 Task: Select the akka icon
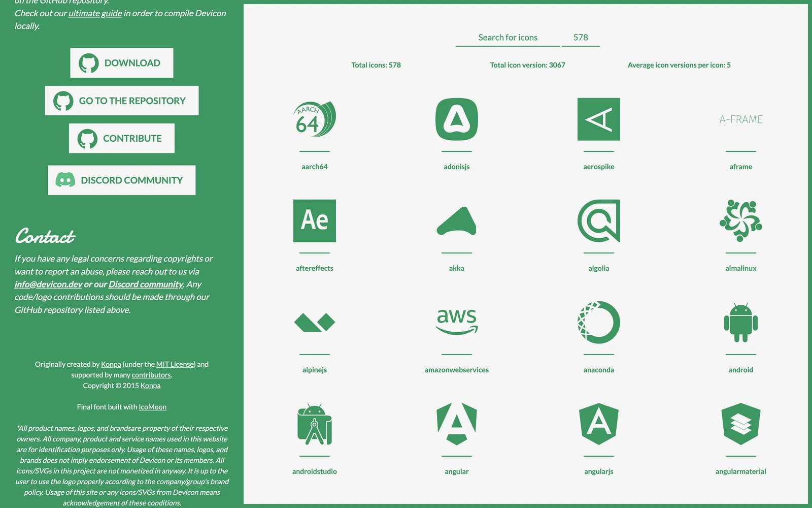point(457,221)
